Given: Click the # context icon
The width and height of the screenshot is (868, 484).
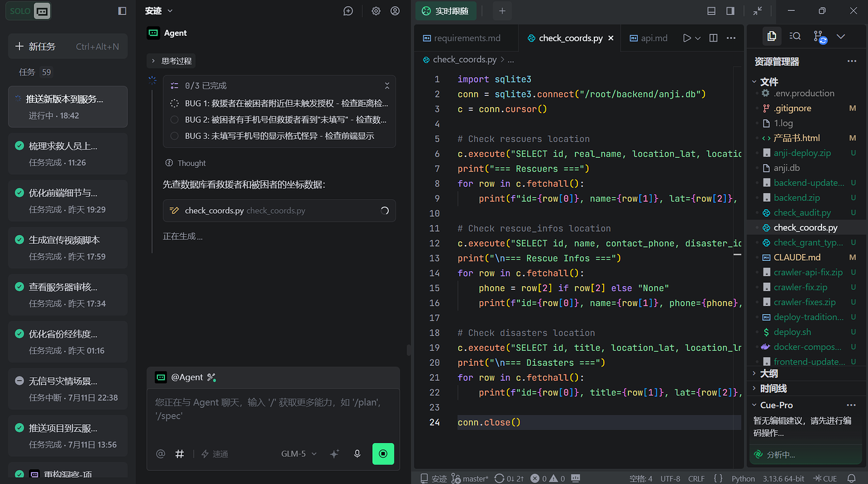Looking at the screenshot, I should click(180, 454).
